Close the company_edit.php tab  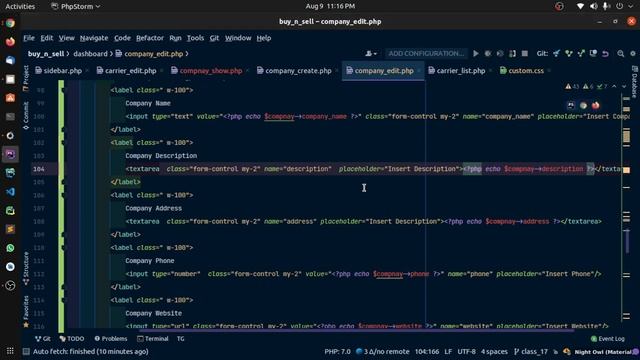[419, 71]
